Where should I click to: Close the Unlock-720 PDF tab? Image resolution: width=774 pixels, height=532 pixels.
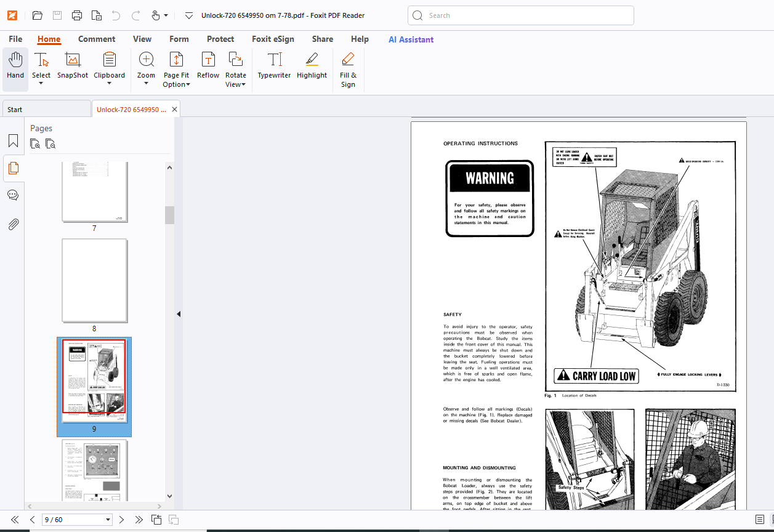coord(174,110)
